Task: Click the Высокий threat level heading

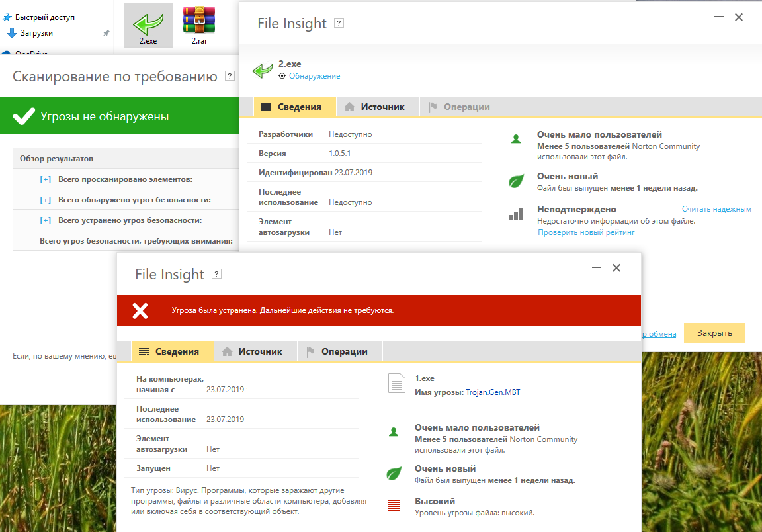Action: point(435,501)
